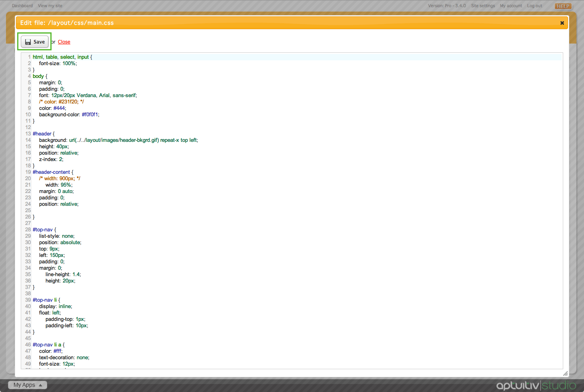Open the Dashboard link

[22, 6]
